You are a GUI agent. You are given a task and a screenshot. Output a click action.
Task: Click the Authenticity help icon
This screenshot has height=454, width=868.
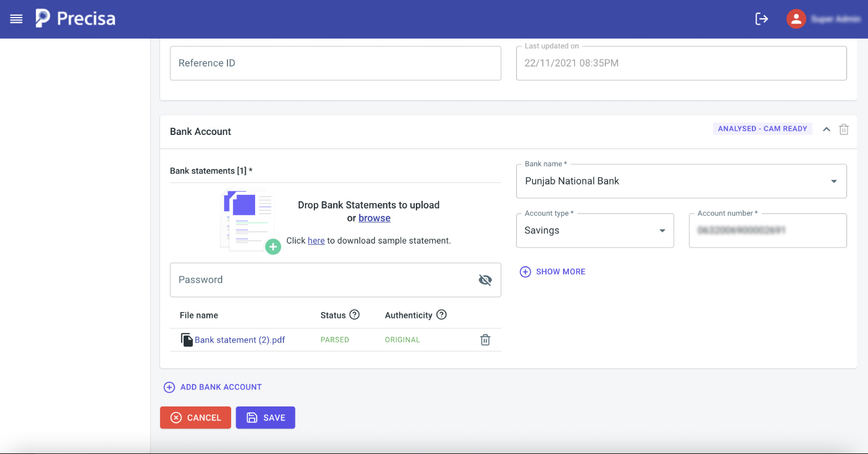[x=441, y=315]
